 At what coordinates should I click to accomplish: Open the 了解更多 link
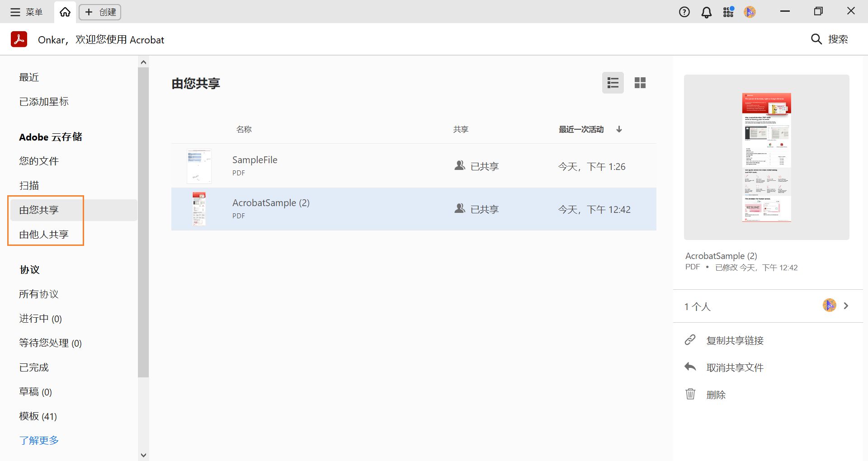click(x=38, y=440)
